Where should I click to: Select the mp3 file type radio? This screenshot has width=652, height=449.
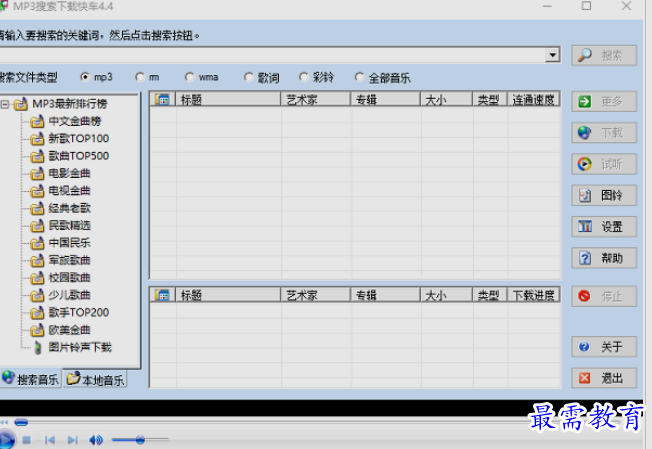point(85,77)
